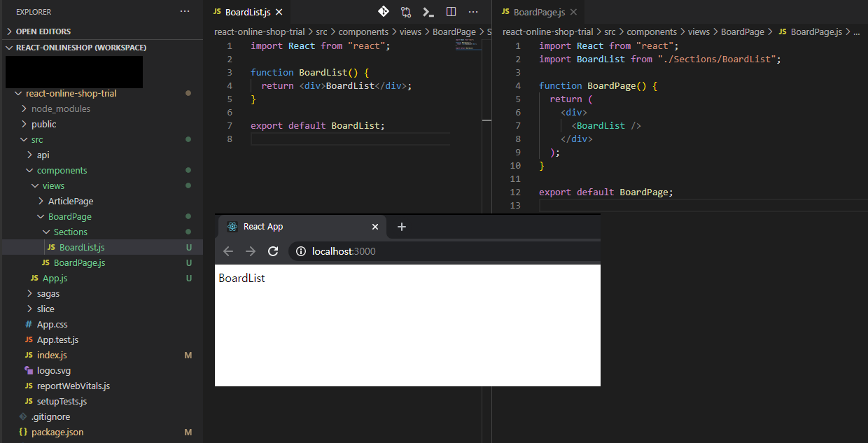Click the React logo favicon on browser tab
This screenshot has height=443, width=868.
(232, 227)
